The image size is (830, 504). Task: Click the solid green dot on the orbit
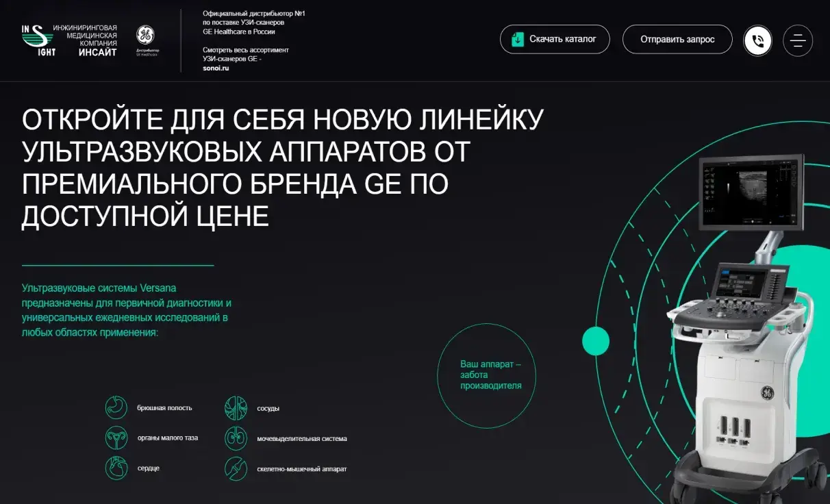click(596, 340)
